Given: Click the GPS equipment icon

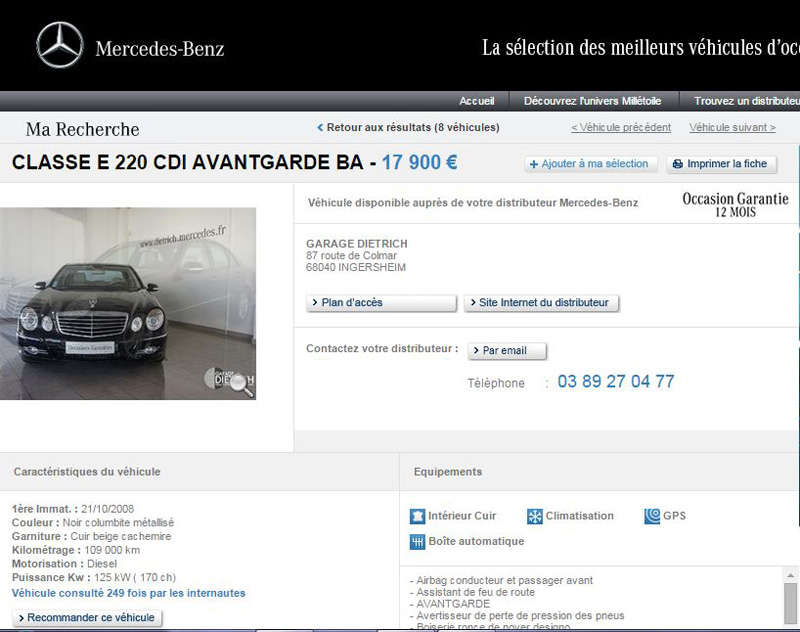Looking at the screenshot, I should point(652,516).
